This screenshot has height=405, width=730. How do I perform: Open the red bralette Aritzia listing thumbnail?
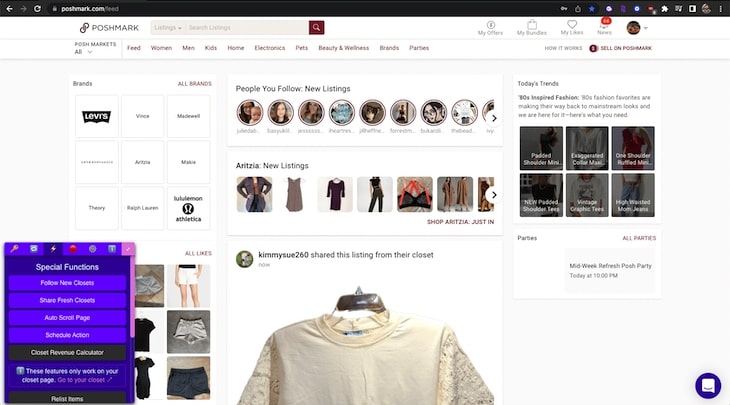[414, 195]
